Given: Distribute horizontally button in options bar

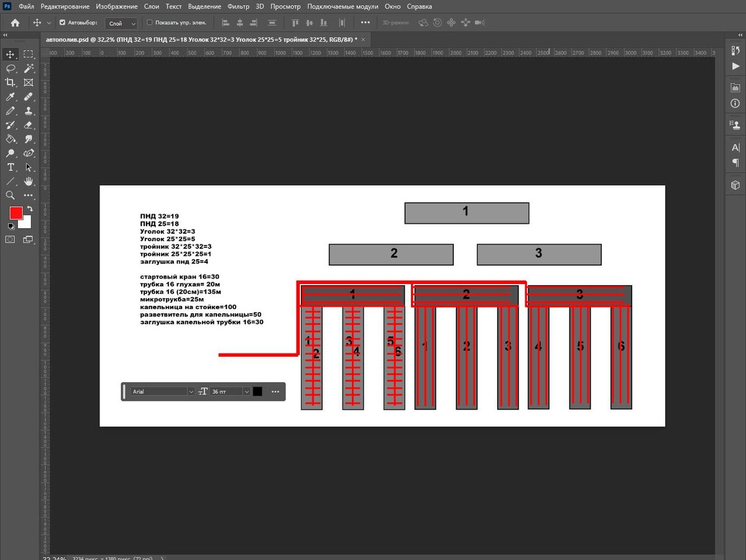Looking at the screenshot, I should tap(342, 22).
